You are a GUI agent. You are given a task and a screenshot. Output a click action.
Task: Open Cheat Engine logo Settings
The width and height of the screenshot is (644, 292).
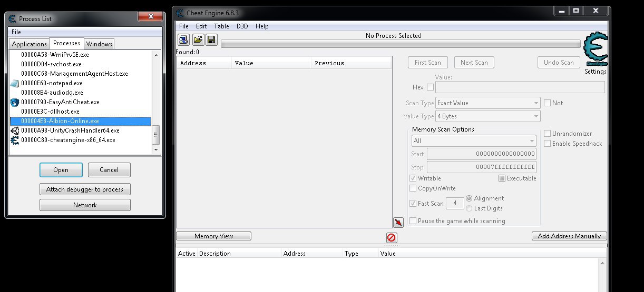(x=596, y=54)
